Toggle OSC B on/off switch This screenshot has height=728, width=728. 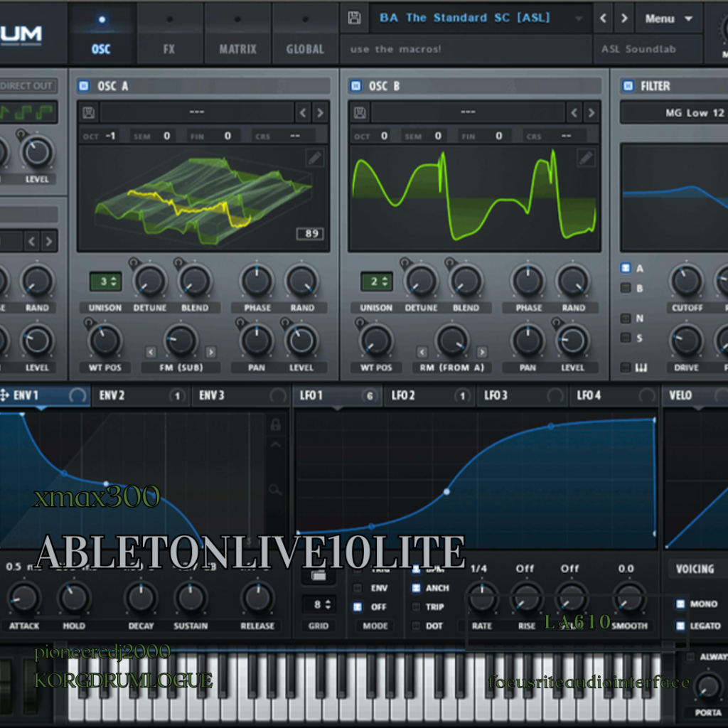(x=355, y=86)
